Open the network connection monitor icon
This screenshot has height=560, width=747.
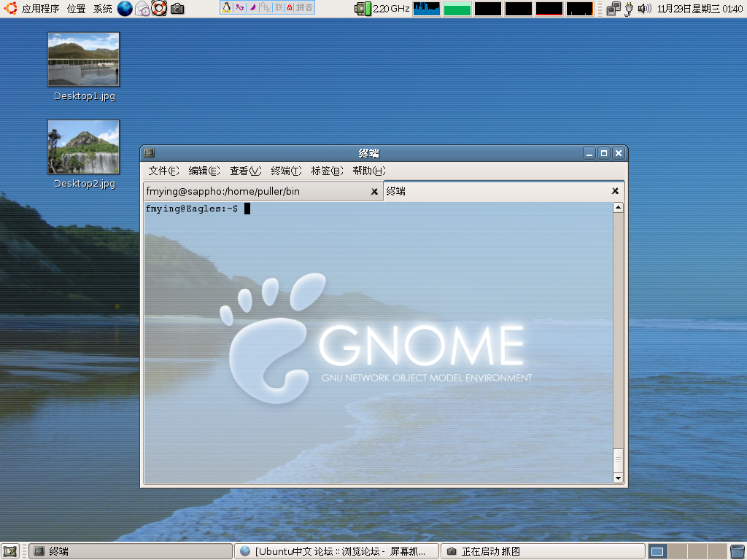click(614, 9)
